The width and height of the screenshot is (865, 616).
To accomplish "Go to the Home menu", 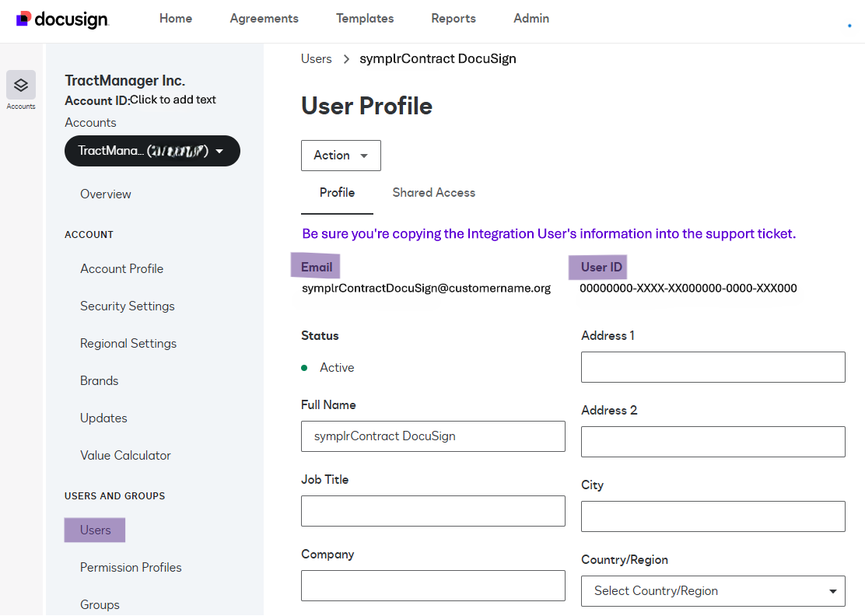I will [x=175, y=18].
